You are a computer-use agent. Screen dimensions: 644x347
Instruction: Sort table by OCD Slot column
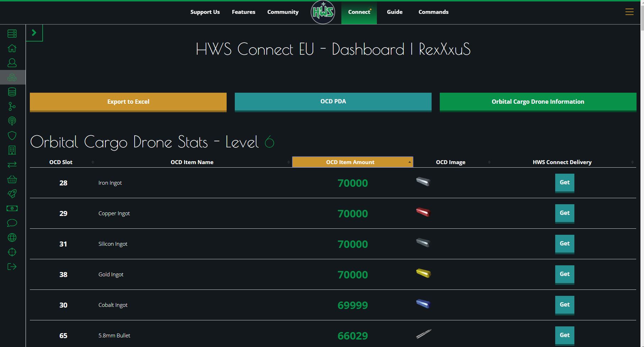pos(61,162)
